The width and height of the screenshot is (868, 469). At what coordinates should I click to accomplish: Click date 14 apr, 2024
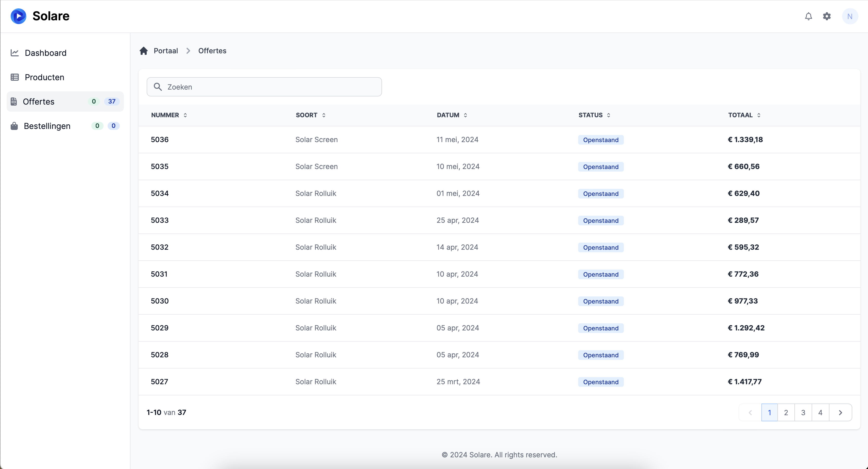(457, 247)
